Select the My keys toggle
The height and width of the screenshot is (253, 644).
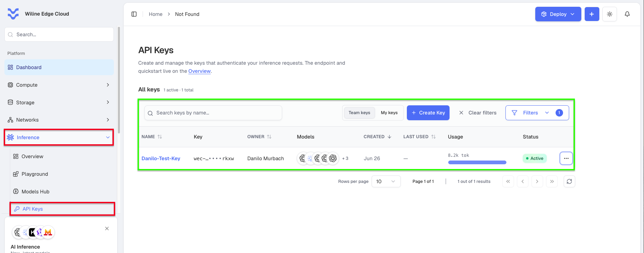[x=389, y=113]
